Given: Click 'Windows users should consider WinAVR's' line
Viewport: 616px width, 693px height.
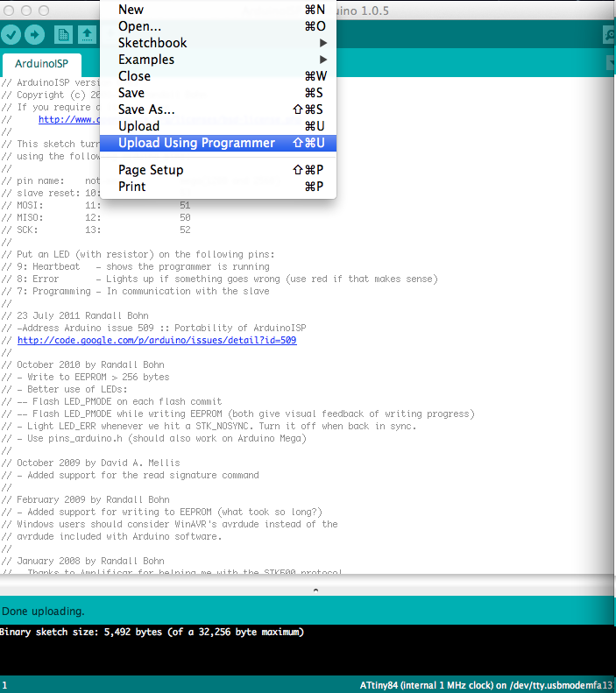Looking at the screenshot, I should pyautogui.click(x=169, y=524).
